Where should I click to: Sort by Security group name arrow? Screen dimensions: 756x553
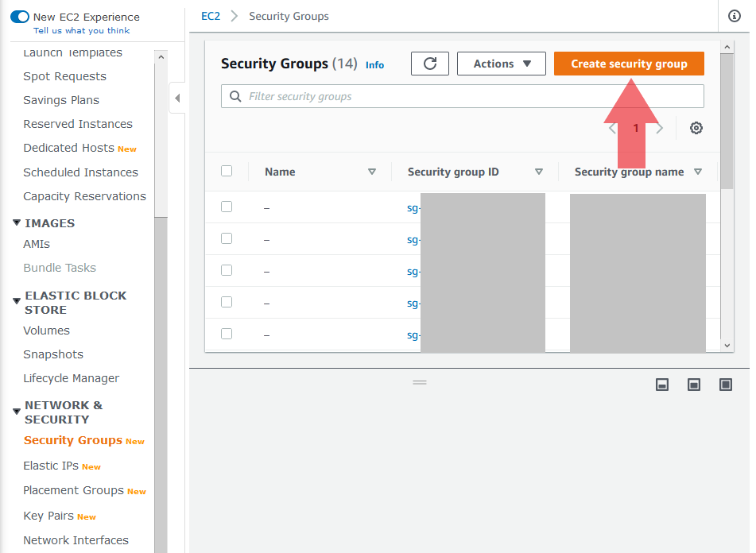pyautogui.click(x=698, y=172)
